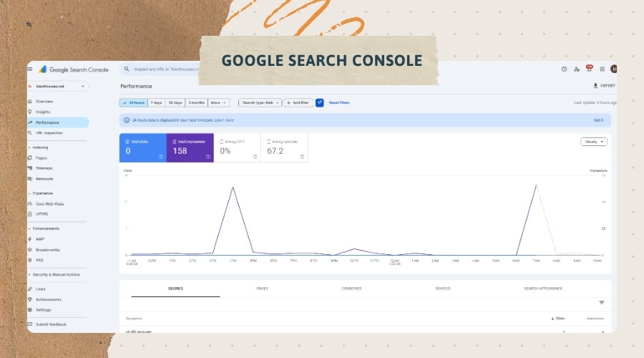
Task: Click the Export button label
Action: click(x=608, y=85)
